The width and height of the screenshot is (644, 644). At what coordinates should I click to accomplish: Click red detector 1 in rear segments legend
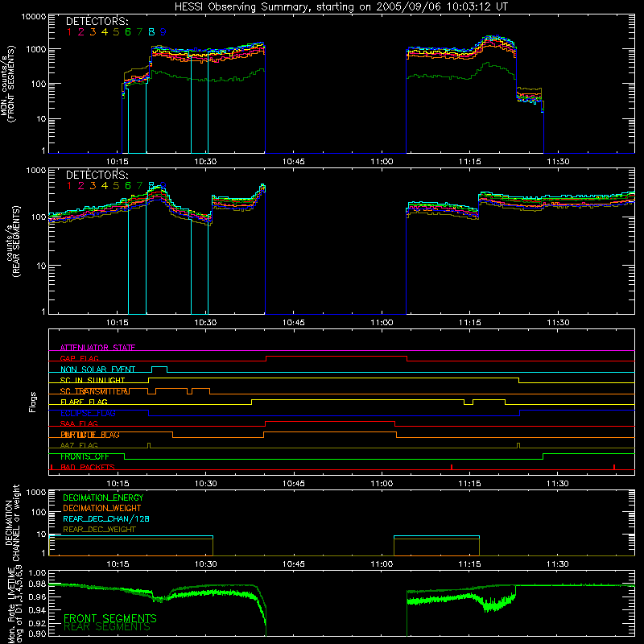69,186
